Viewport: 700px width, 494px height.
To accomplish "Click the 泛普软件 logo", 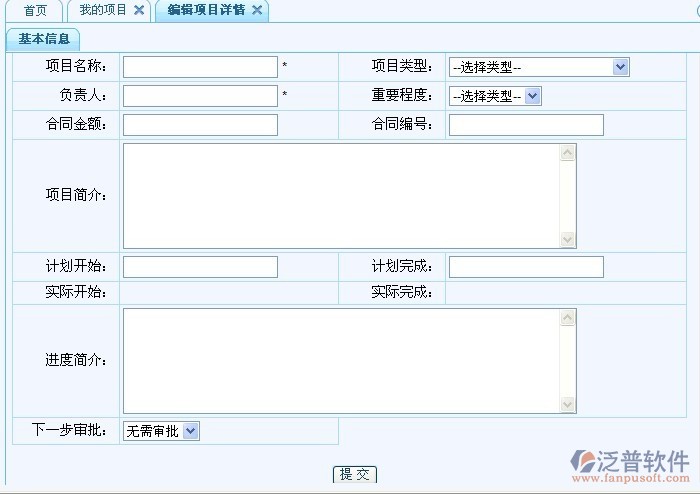I will pos(630,464).
